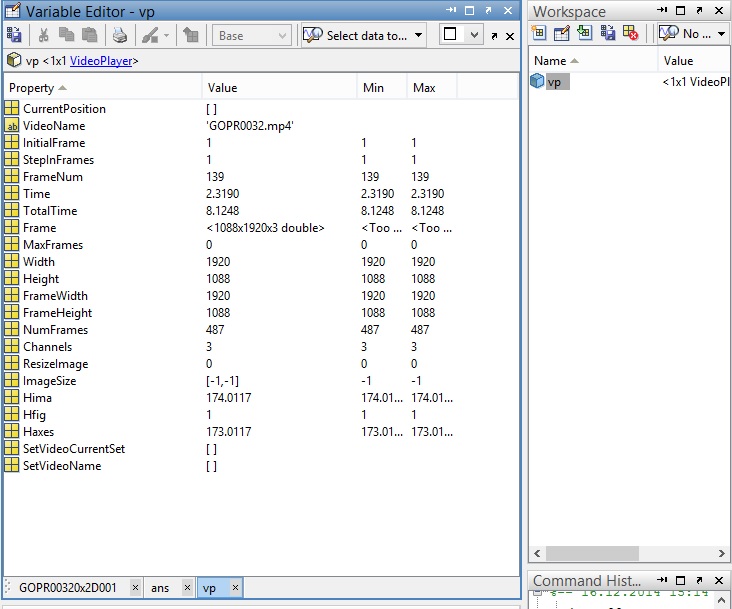Click the Print icon in Variable Editor toolbar
Image resolution: width=732 pixels, height=609 pixels.
(x=120, y=36)
